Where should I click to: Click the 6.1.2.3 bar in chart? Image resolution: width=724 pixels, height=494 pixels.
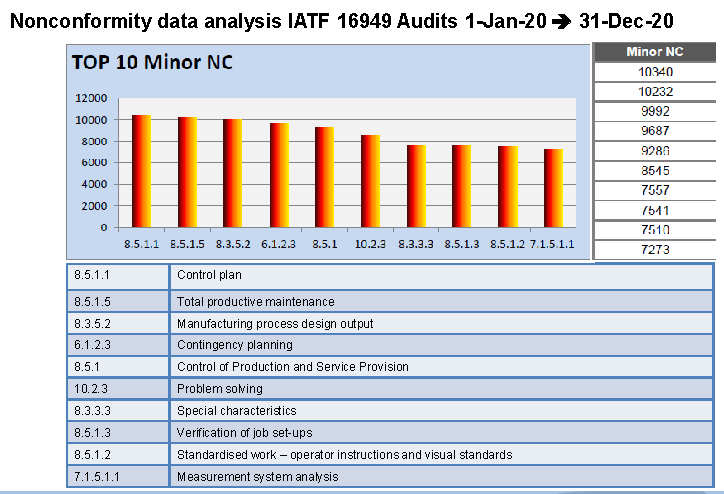[279, 175]
